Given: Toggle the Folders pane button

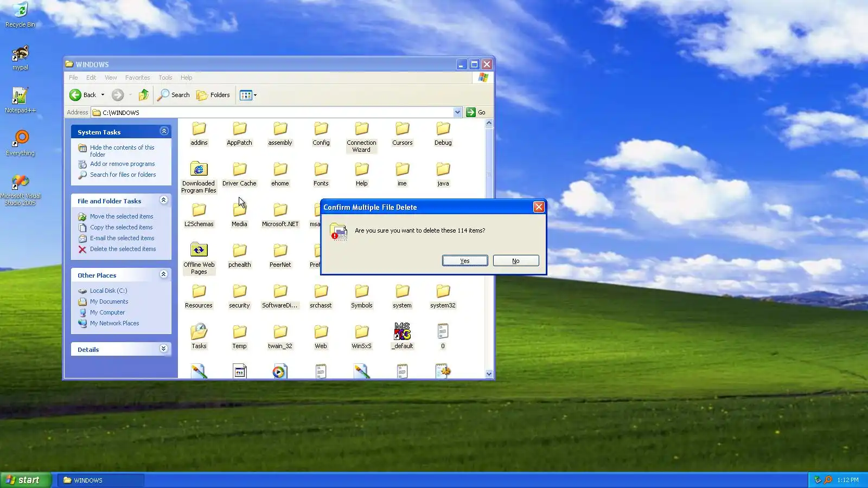Looking at the screenshot, I should coord(213,95).
